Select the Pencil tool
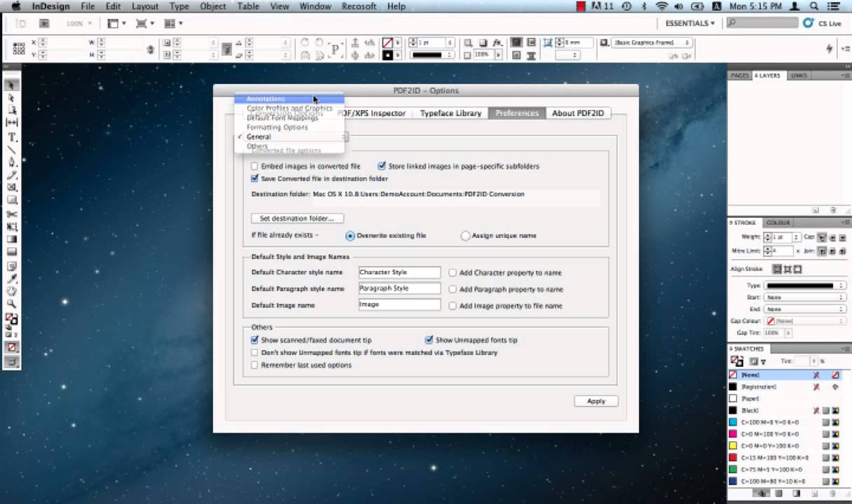This screenshot has width=852, height=504. tap(11, 175)
